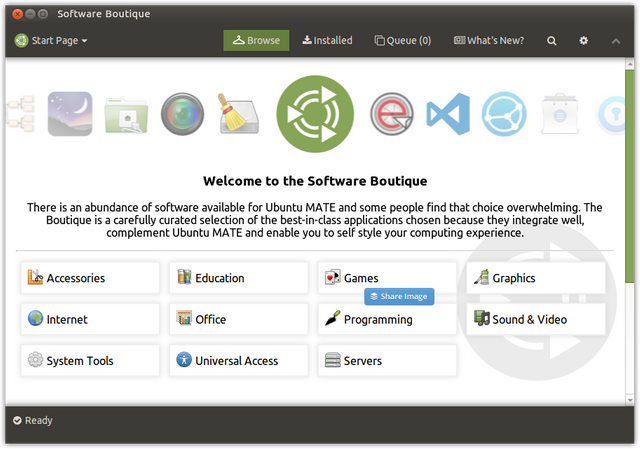Click the Ubuntu MATE logo beside Start Page
640x449 pixels.
point(21,40)
